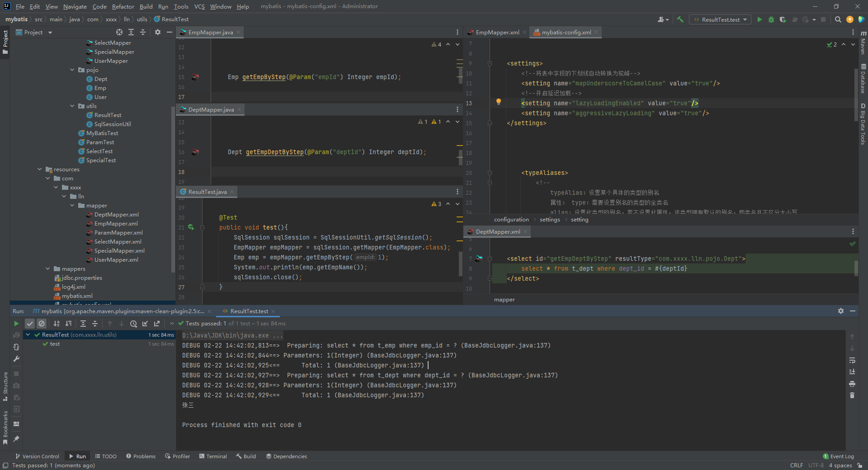Open Search Everywhere magnifier icon
The width and height of the screenshot is (868, 470).
[x=838, y=19]
